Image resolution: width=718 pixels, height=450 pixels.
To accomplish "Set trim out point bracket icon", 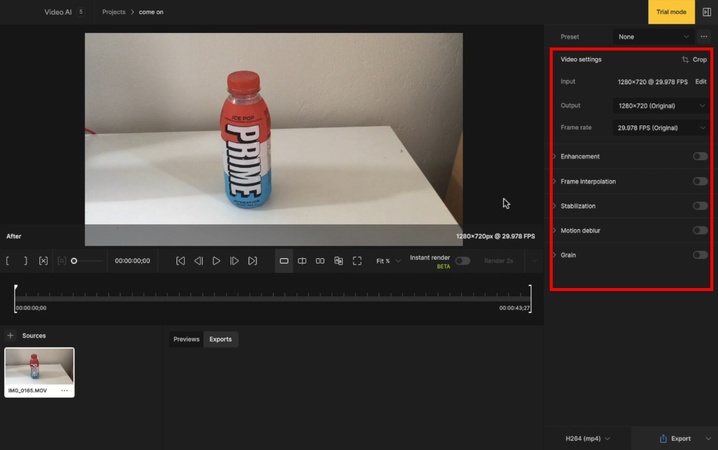I will (x=25, y=261).
